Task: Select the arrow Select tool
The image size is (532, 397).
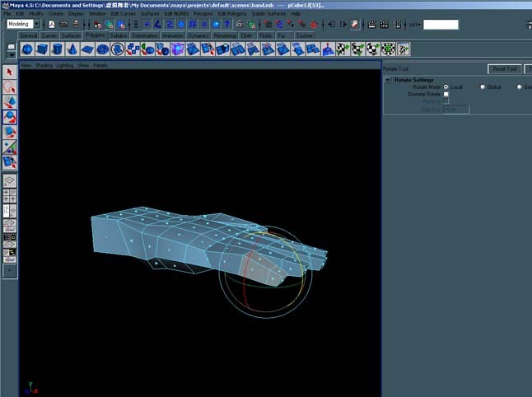Action: tap(10, 72)
